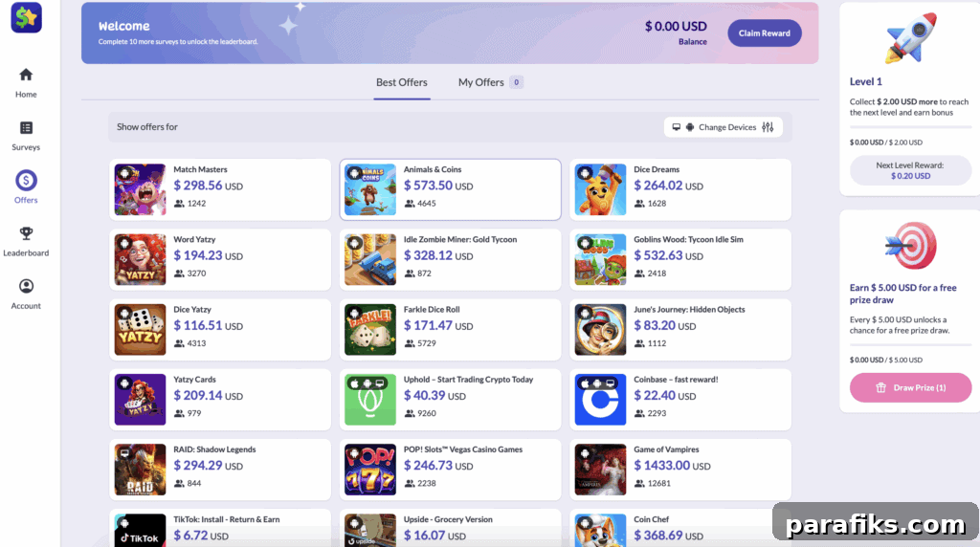Open Surveys from the sidebar

26,136
